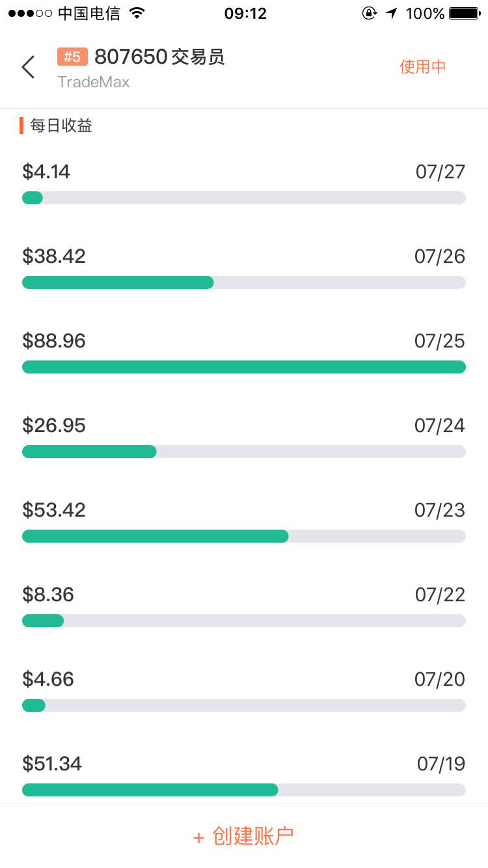488x868 pixels.
Task: Tap the orange 每日收益 section marker
Action: click(x=21, y=126)
